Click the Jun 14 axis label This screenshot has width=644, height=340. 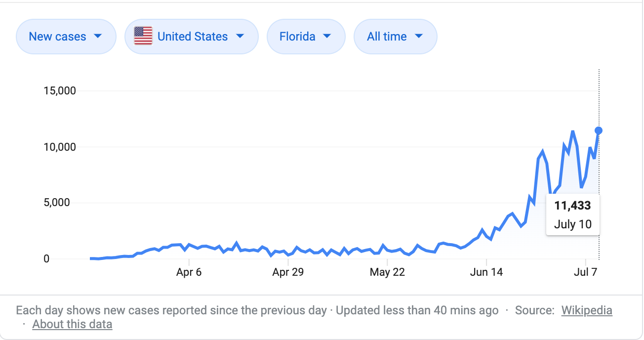[486, 272]
